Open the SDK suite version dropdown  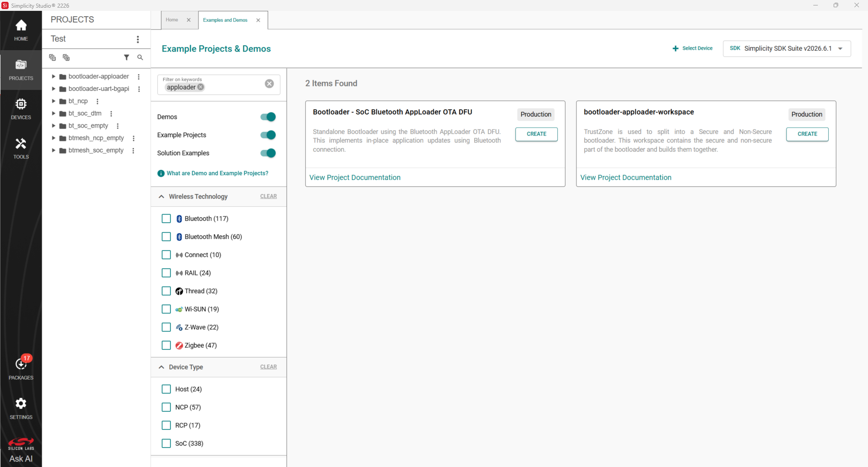click(787, 48)
